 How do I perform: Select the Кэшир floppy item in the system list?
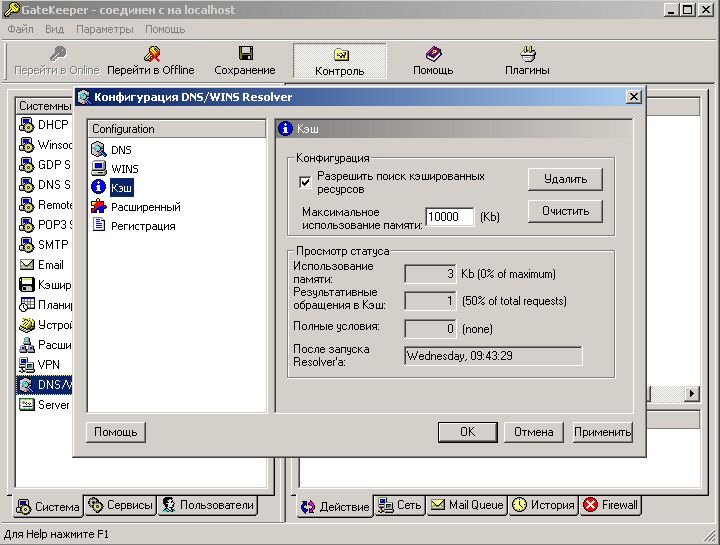[45, 285]
